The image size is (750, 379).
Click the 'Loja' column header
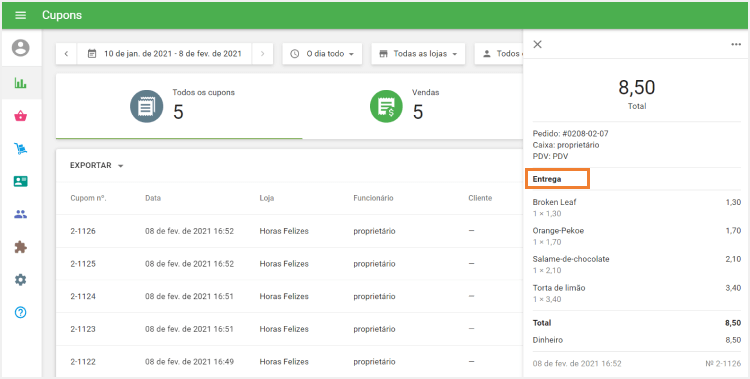click(x=267, y=198)
